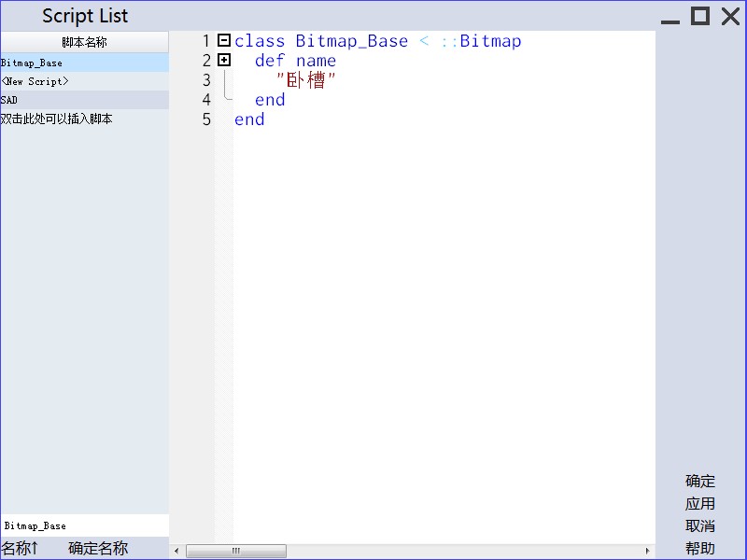Viewport: 747px width, 560px height.
Task: Select the SAD script entry
Action: pyautogui.click(x=84, y=100)
